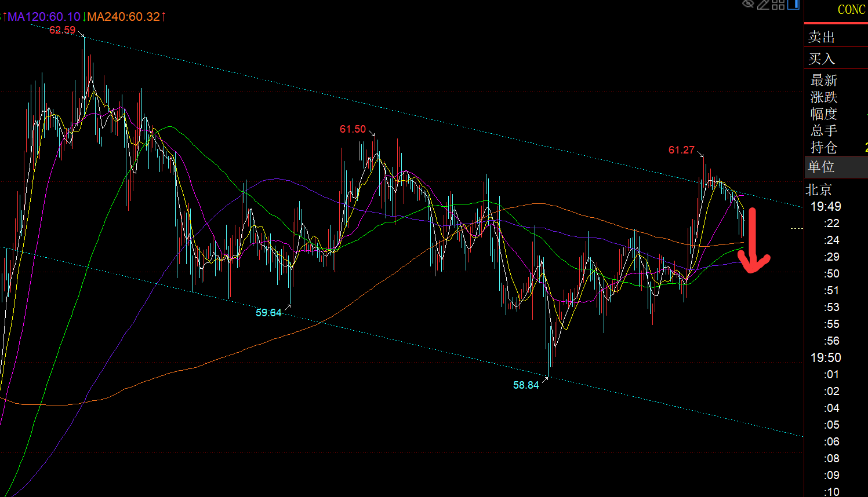Click the arrow marker beside the 62.59 high
Screen dimensions: 868x497
click(x=82, y=35)
